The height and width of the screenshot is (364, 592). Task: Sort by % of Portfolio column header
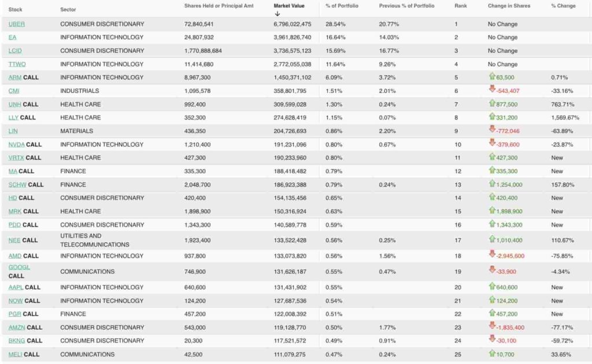pos(342,6)
